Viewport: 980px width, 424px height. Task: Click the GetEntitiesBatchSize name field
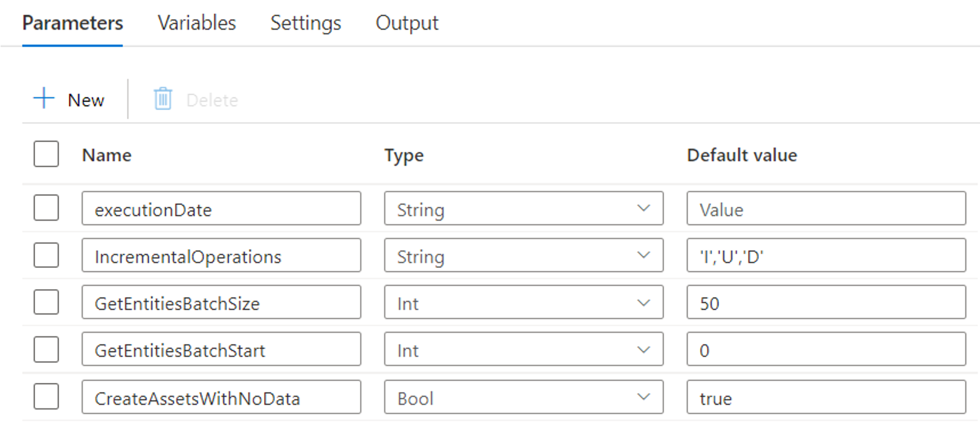(x=221, y=302)
